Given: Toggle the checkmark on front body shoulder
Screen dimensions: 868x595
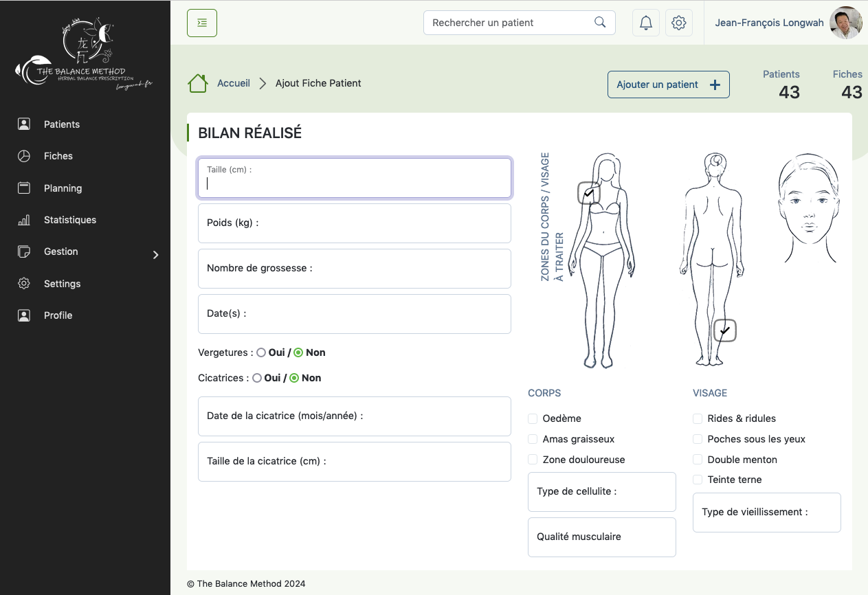Looking at the screenshot, I should click(589, 194).
